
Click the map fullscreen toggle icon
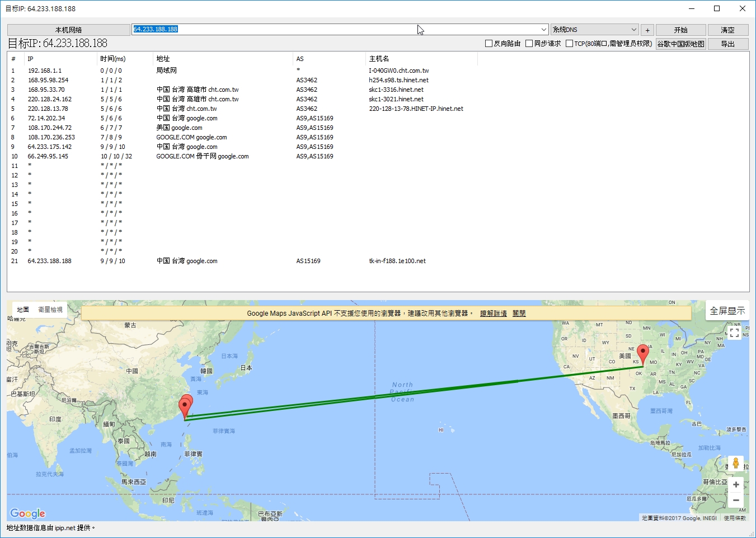click(x=735, y=333)
